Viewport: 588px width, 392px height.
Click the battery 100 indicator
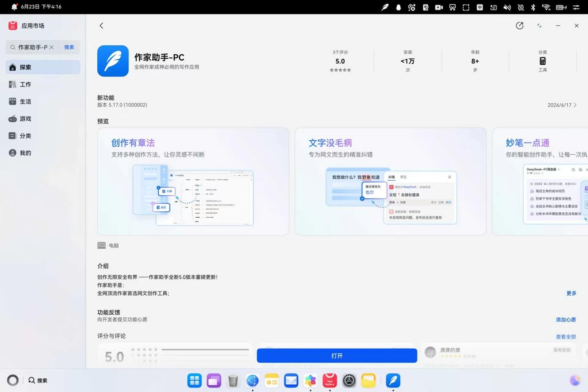point(561,7)
